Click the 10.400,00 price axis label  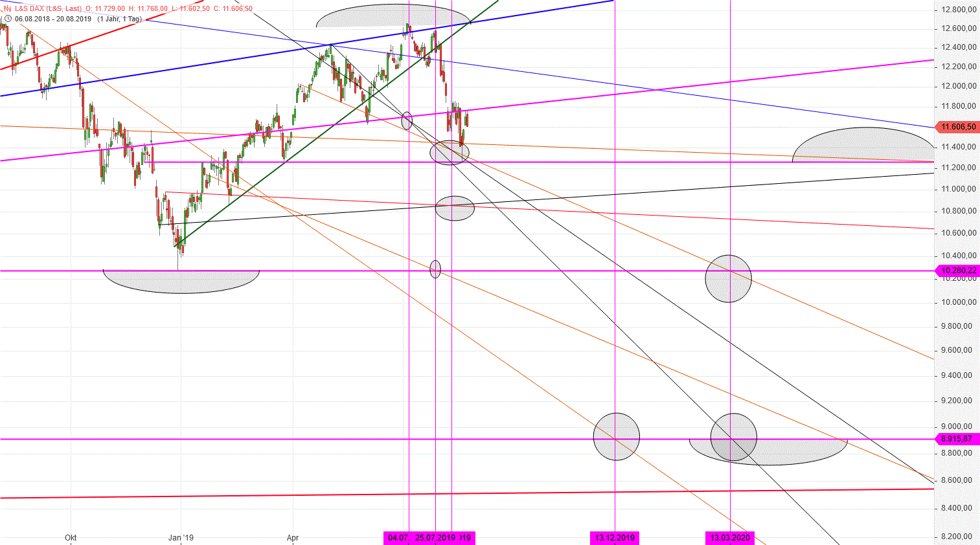pyautogui.click(x=959, y=256)
